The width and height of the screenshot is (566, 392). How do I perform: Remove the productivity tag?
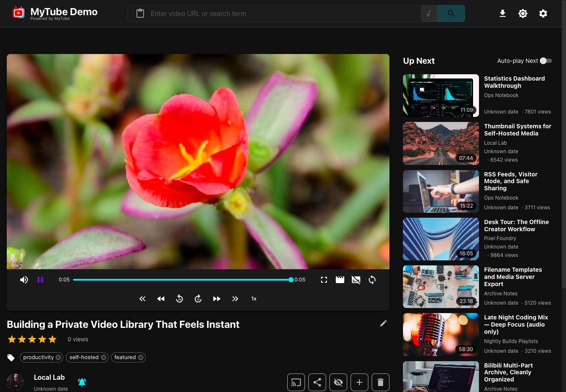point(58,357)
